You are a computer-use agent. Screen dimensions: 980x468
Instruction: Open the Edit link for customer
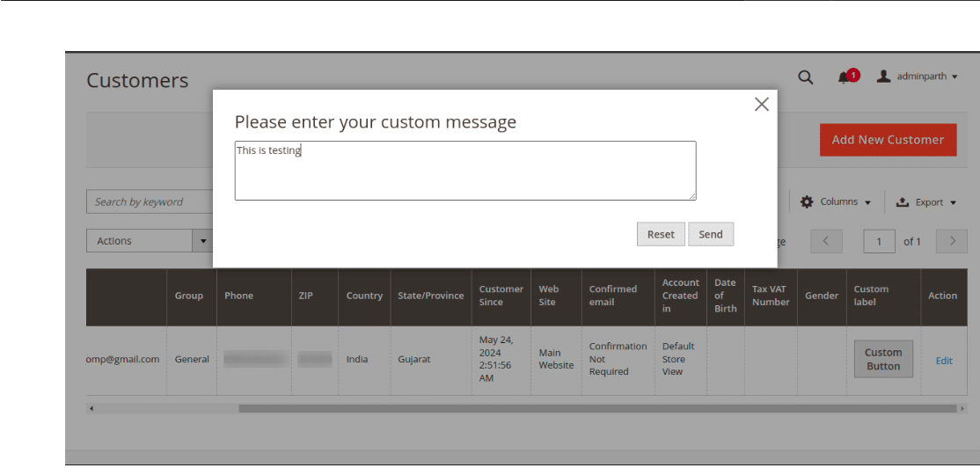[x=944, y=361]
